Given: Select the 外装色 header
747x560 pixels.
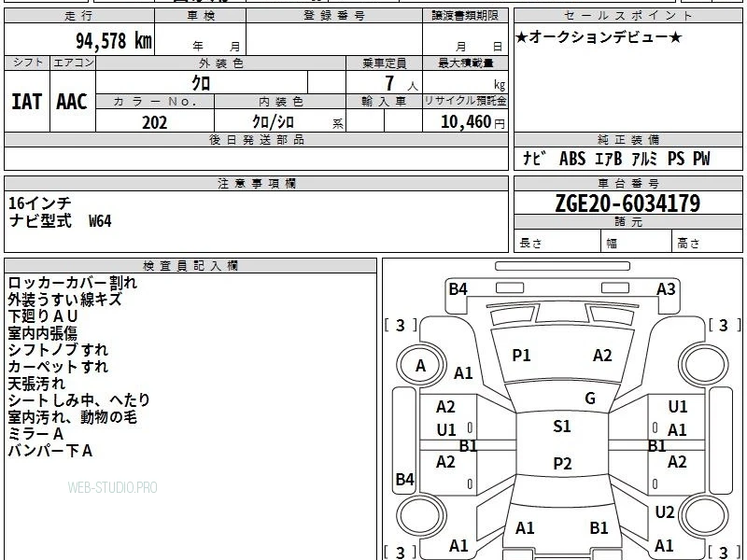Looking at the screenshot, I should (x=221, y=63).
